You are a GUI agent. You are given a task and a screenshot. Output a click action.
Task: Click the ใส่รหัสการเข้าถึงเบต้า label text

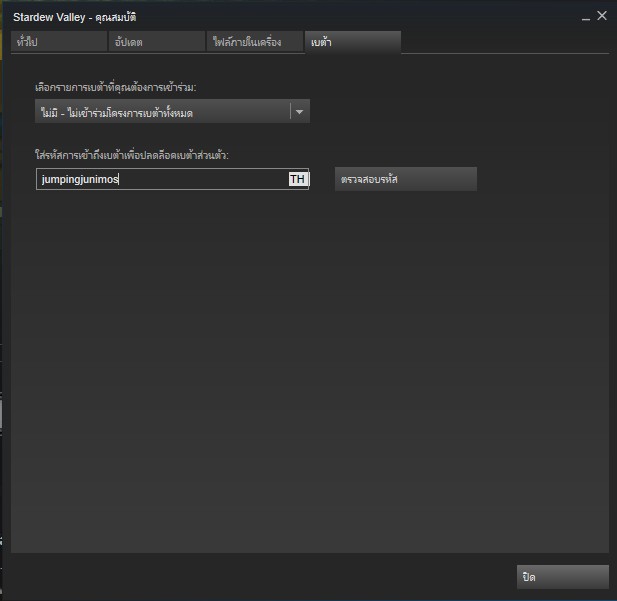[x=132, y=155]
